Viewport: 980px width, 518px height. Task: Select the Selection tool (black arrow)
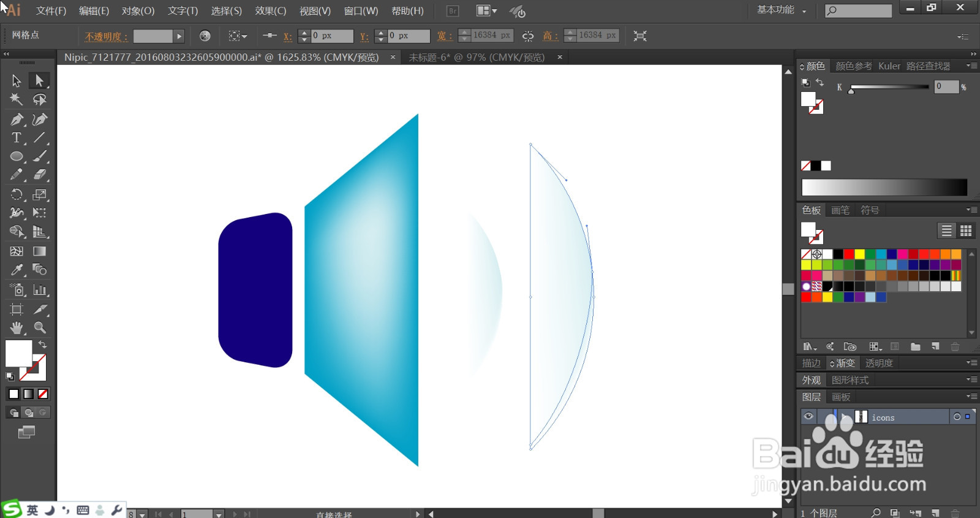click(x=17, y=80)
